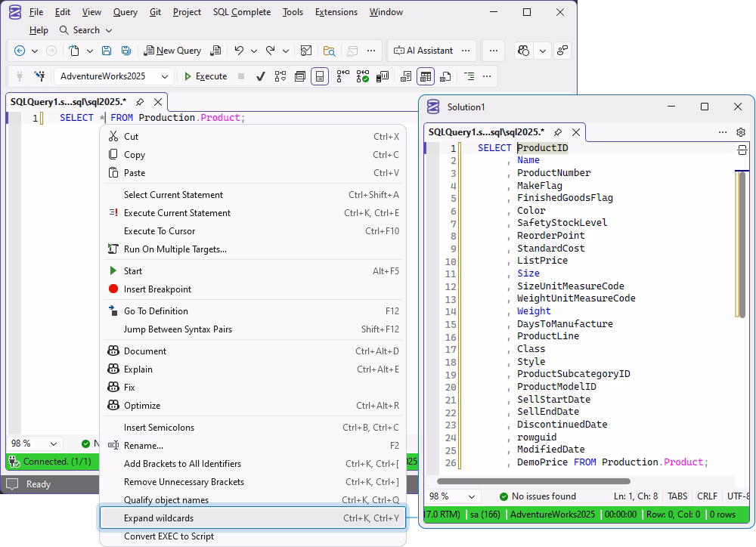The image size is (756, 547).
Task: Toggle the highlighted results to grid icon
Action: pyautogui.click(x=425, y=76)
